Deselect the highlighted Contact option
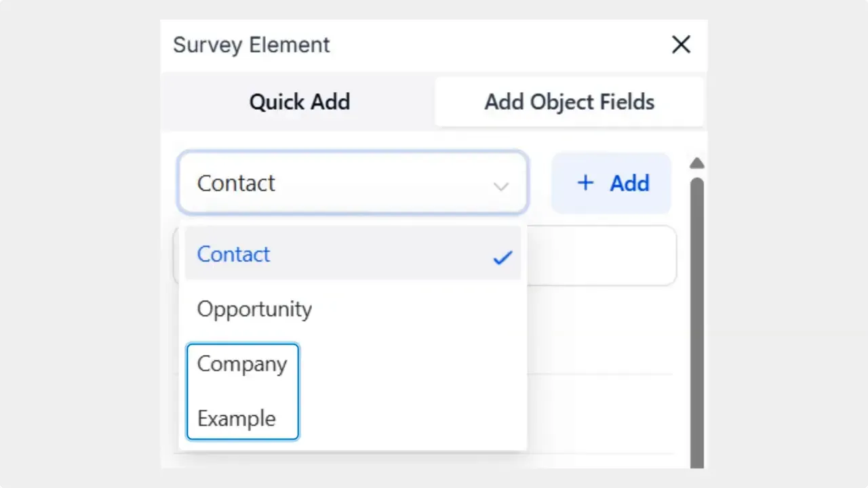The height and width of the screenshot is (488, 868). pos(233,254)
